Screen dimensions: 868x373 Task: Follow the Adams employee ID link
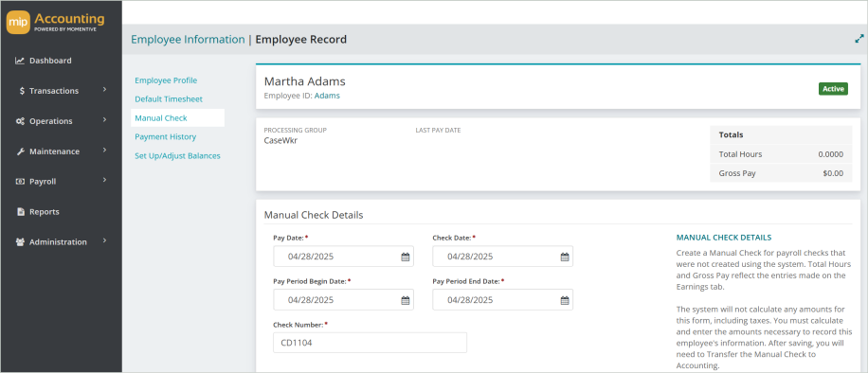(327, 96)
